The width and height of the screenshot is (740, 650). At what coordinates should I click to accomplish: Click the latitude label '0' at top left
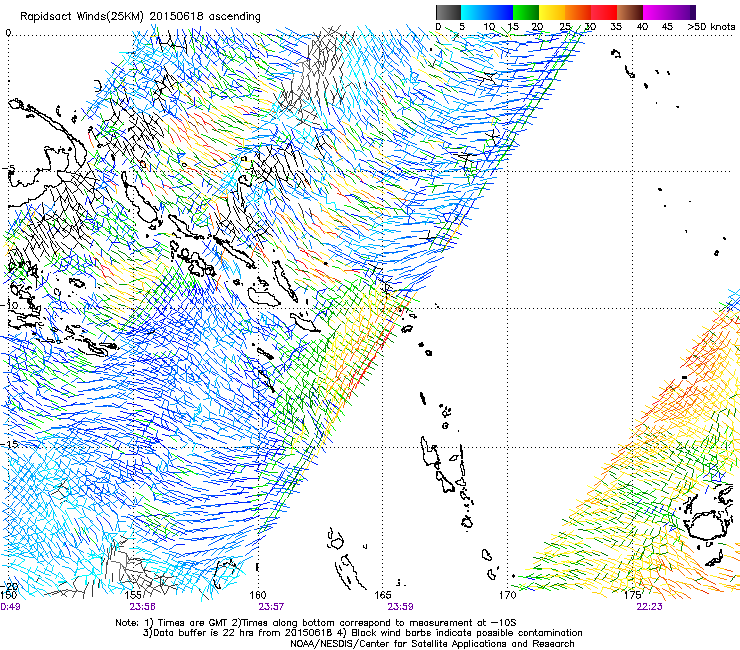8,33
